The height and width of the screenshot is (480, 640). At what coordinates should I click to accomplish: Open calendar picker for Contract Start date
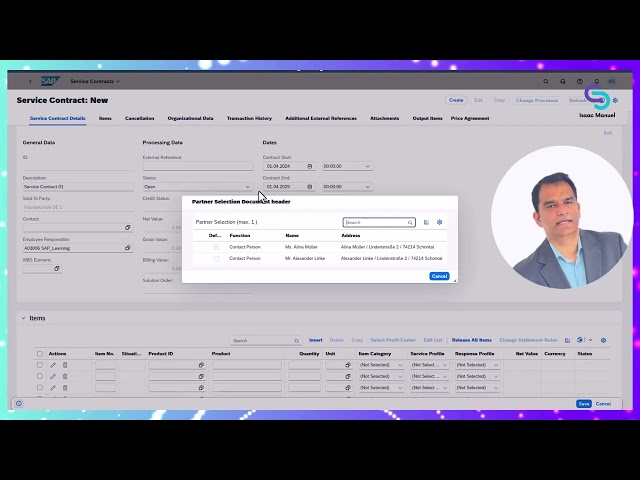(x=310, y=166)
